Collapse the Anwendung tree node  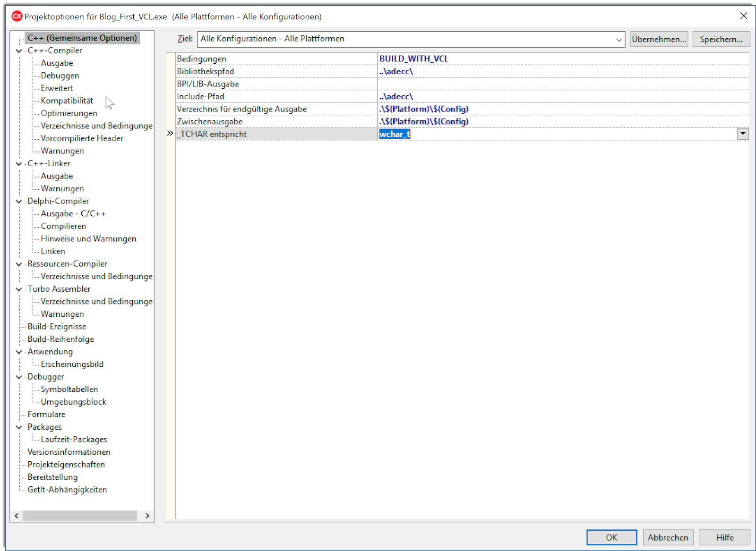point(19,352)
